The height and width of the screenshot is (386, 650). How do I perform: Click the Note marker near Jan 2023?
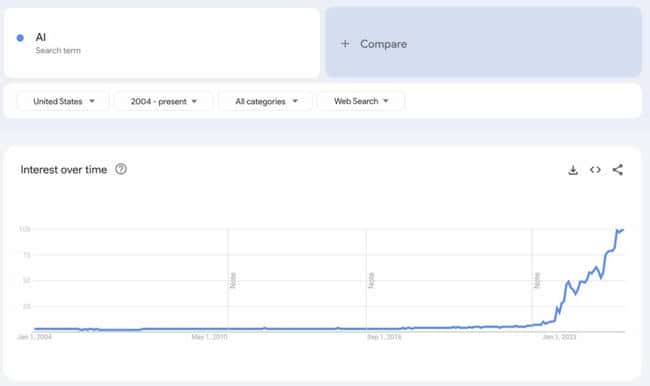point(537,280)
